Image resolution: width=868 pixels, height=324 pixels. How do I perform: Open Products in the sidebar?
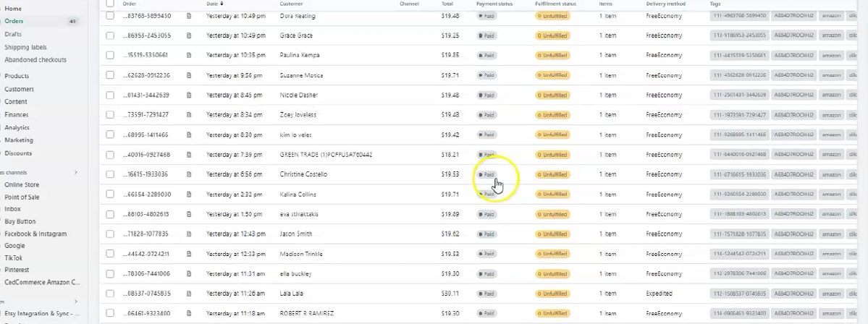[17, 76]
